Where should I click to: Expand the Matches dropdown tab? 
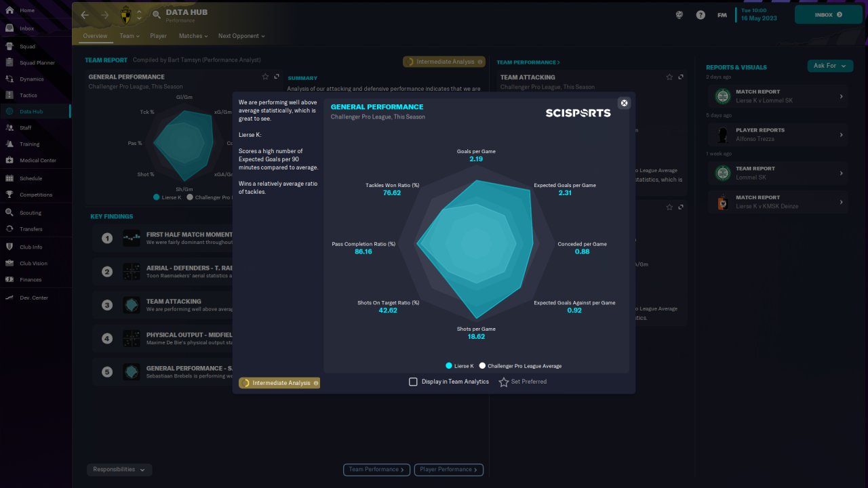click(194, 36)
